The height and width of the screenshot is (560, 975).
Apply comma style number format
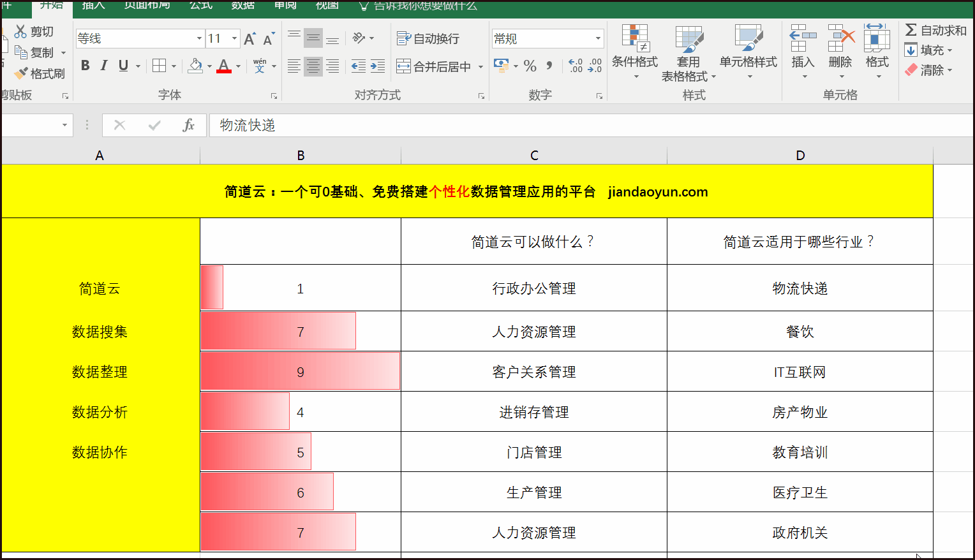[549, 66]
